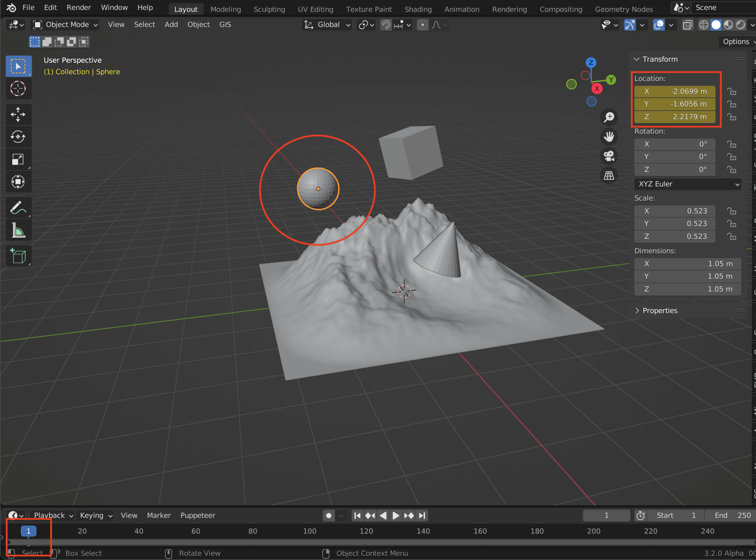Image resolution: width=756 pixels, height=560 pixels.
Task: Open the Add menu
Action: pyautogui.click(x=171, y=24)
